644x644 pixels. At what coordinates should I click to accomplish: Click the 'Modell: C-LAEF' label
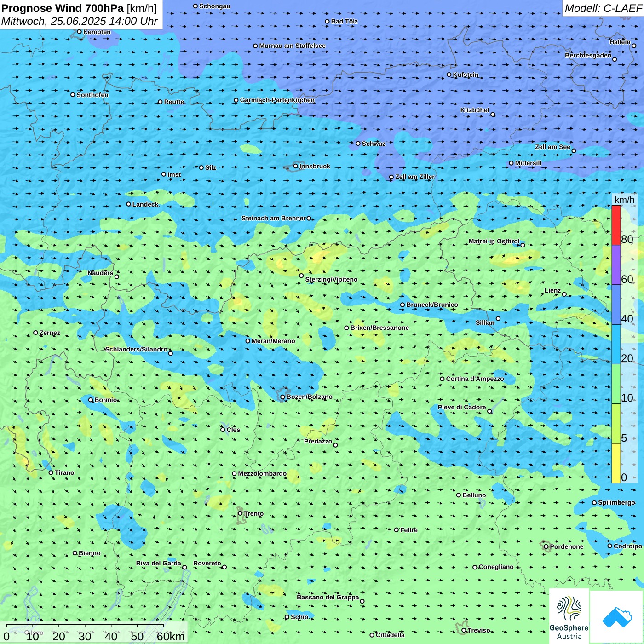point(603,8)
